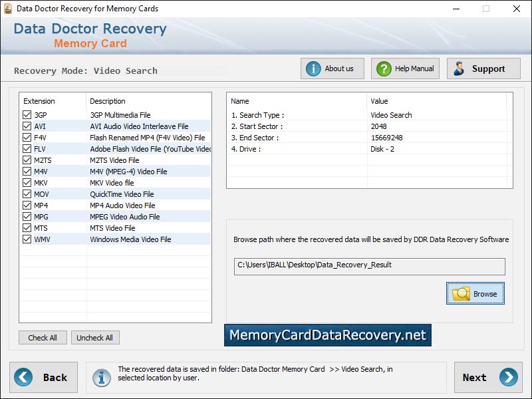Proceed with the Next button
This screenshot has width=532, height=399.
[x=488, y=377]
